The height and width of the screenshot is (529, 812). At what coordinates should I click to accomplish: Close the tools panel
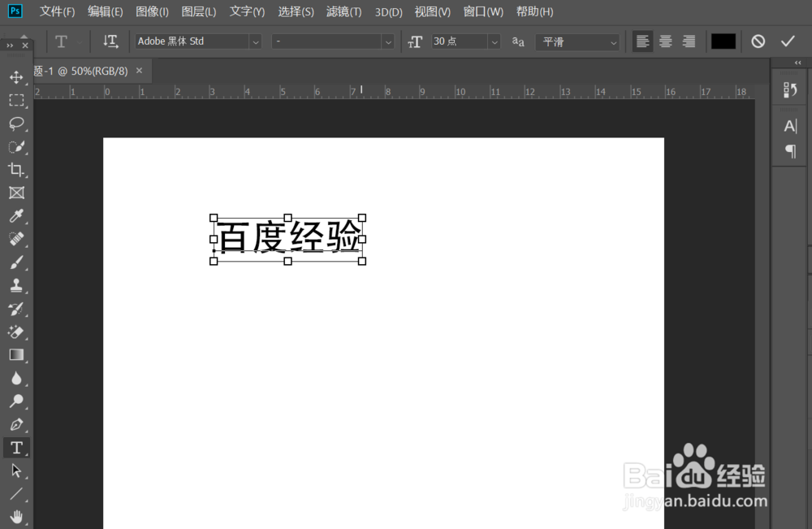pos(25,46)
